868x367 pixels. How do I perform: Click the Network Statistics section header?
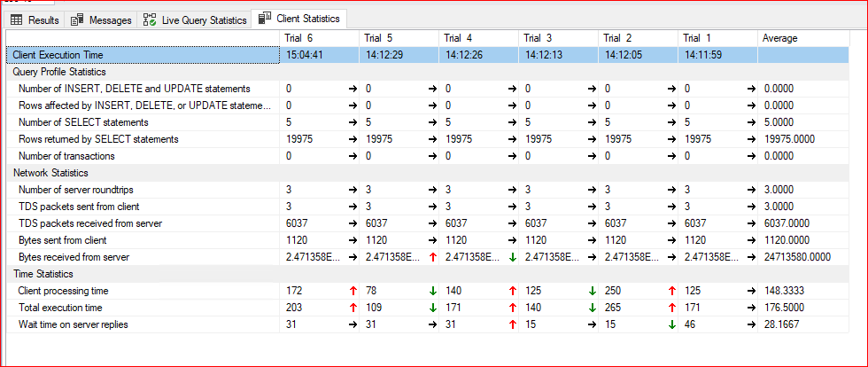pos(52,173)
